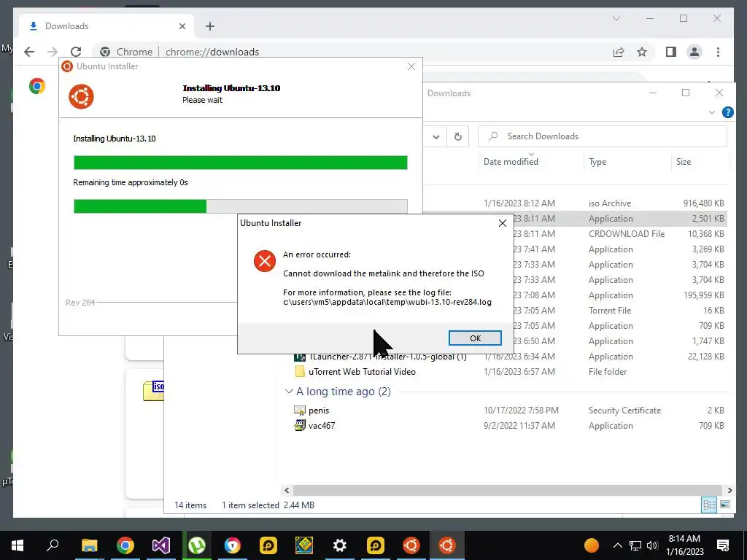Close the Chrome Downloads tab
The image size is (747, 560).
pyautogui.click(x=182, y=26)
